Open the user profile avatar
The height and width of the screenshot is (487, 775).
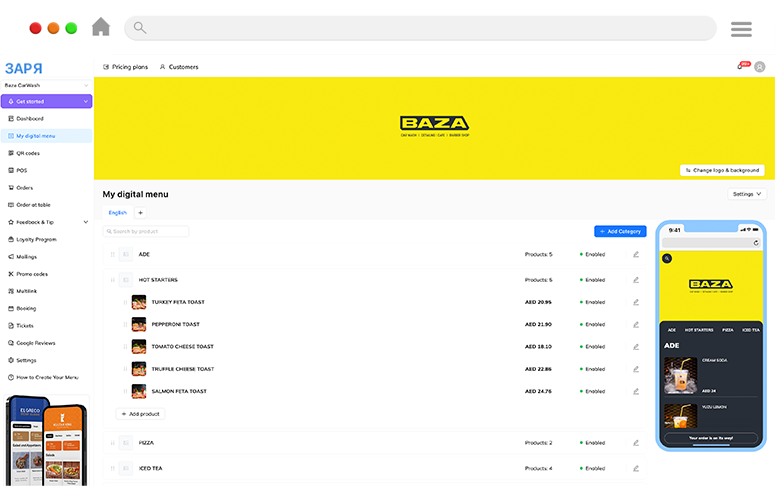coord(760,67)
